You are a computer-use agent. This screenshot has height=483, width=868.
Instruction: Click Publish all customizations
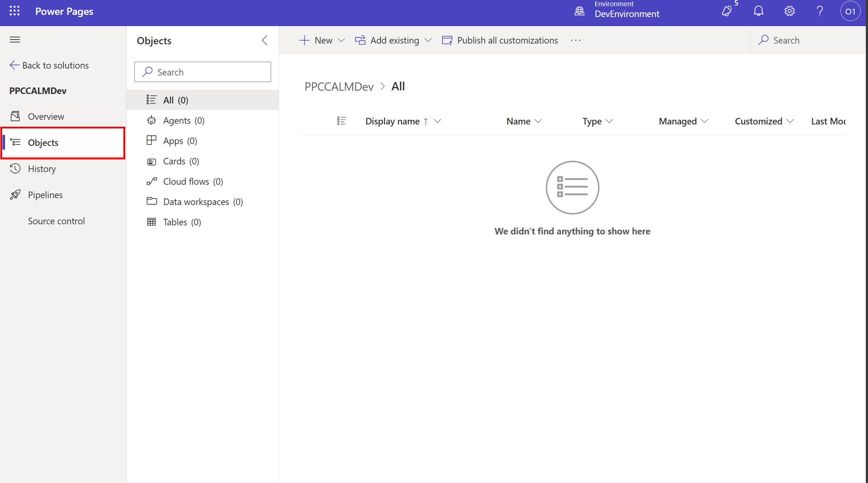tap(500, 40)
